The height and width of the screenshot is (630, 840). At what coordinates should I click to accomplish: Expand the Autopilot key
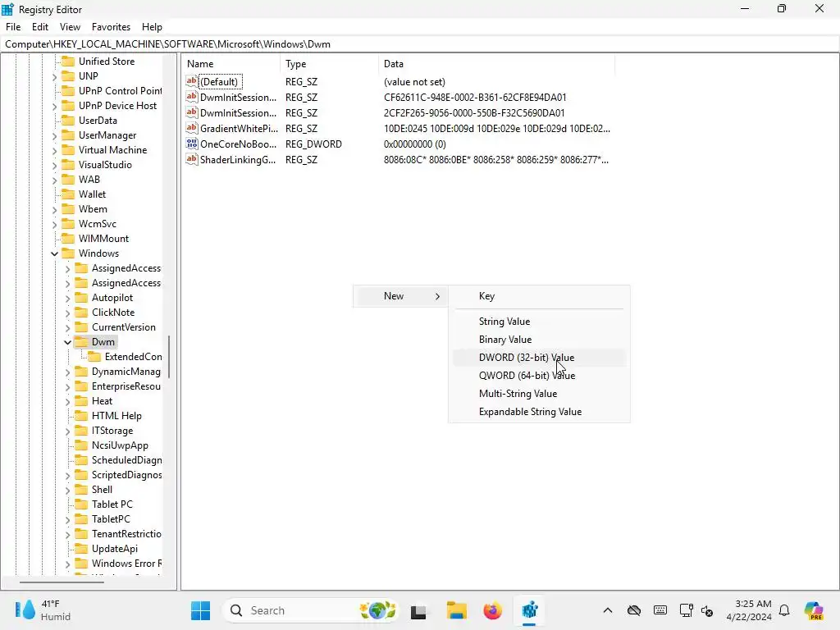(x=67, y=298)
